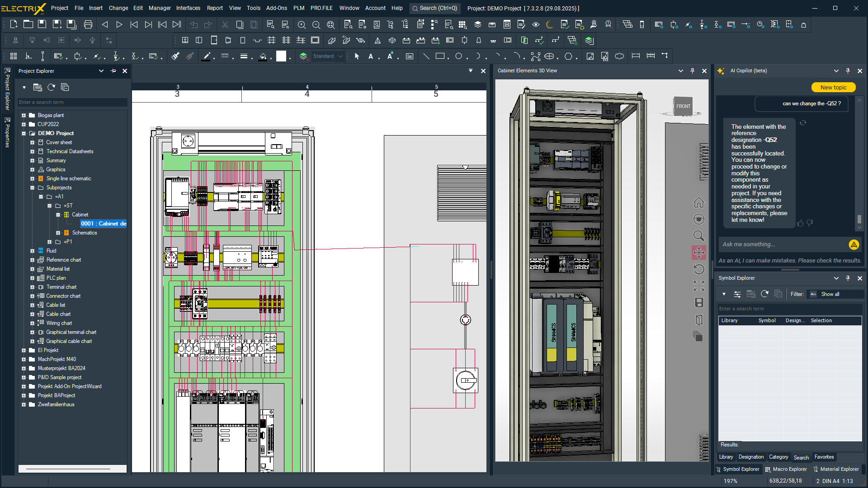Click the Designation button under Results
Screen dimensions: 868x488
point(750,457)
